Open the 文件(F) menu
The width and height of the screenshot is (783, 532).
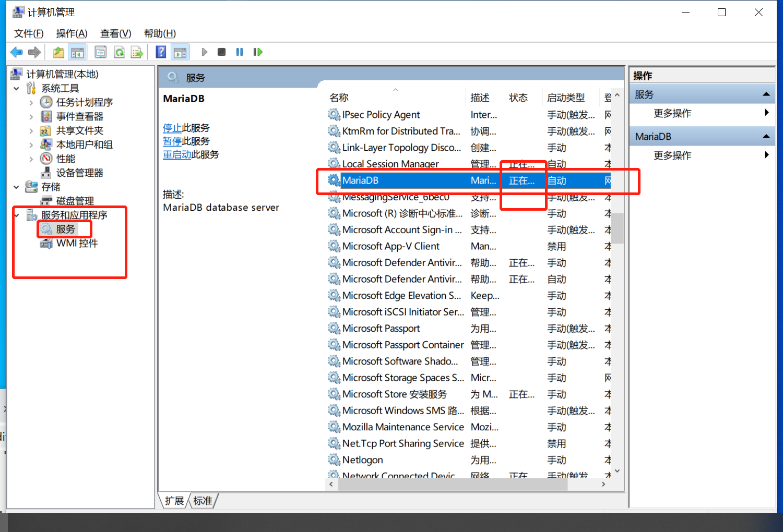[29, 33]
